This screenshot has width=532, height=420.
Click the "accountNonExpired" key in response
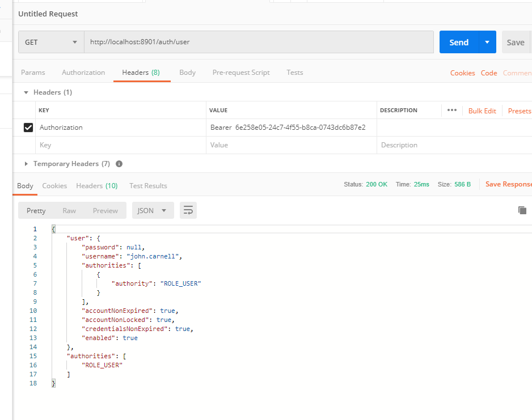point(117,311)
